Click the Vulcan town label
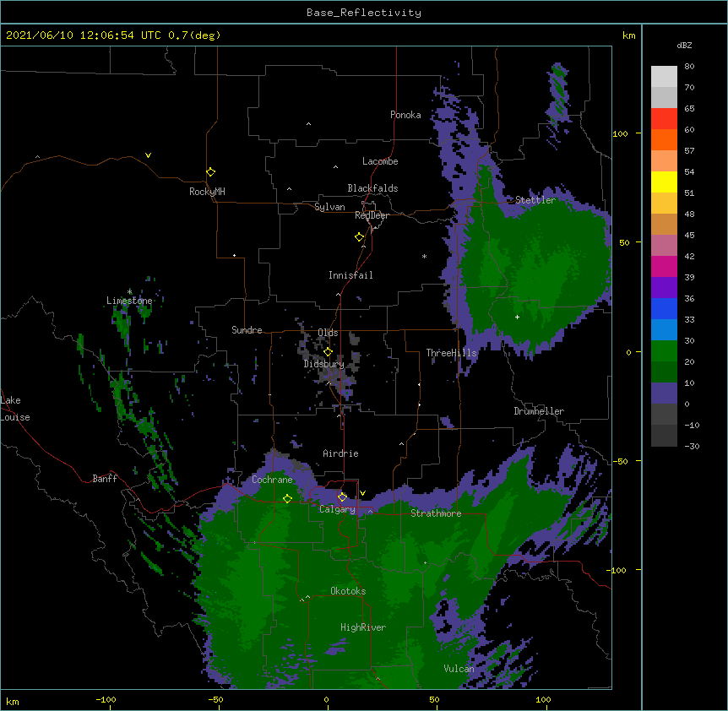 [x=459, y=669]
